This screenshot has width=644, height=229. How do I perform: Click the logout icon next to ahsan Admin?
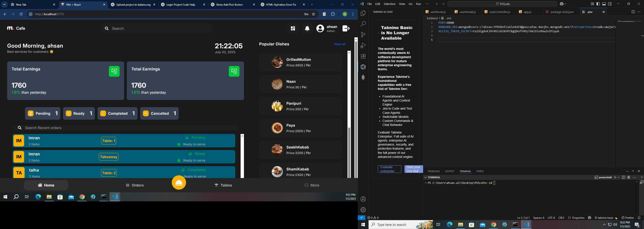(346, 28)
